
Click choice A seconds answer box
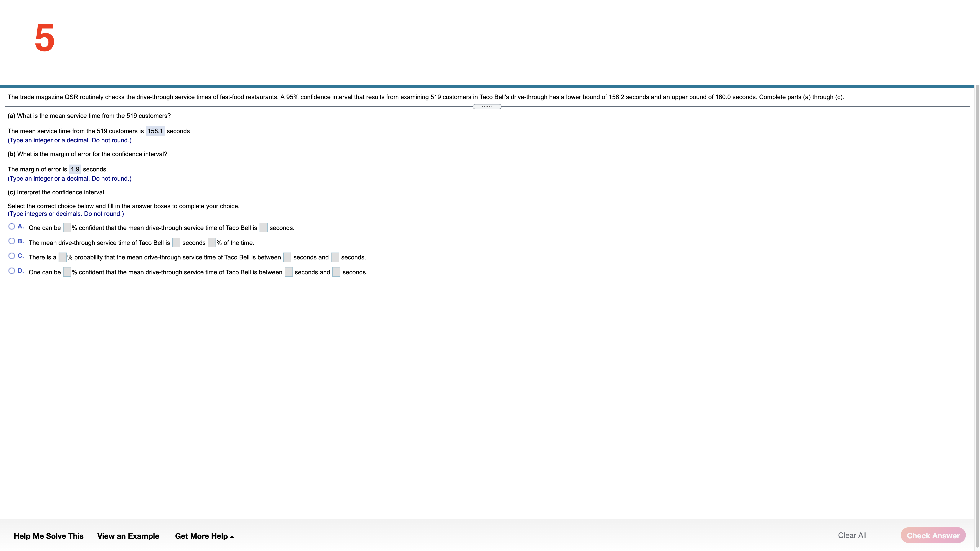pos(263,228)
